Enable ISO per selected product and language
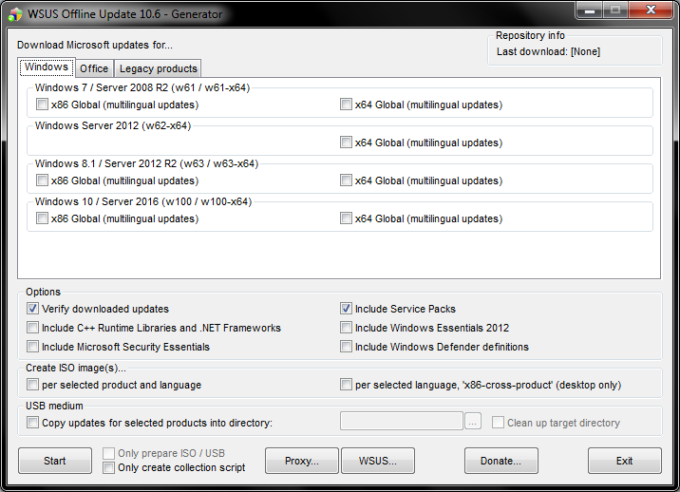The width and height of the screenshot is (680, 492). click(x=33, y=385)
